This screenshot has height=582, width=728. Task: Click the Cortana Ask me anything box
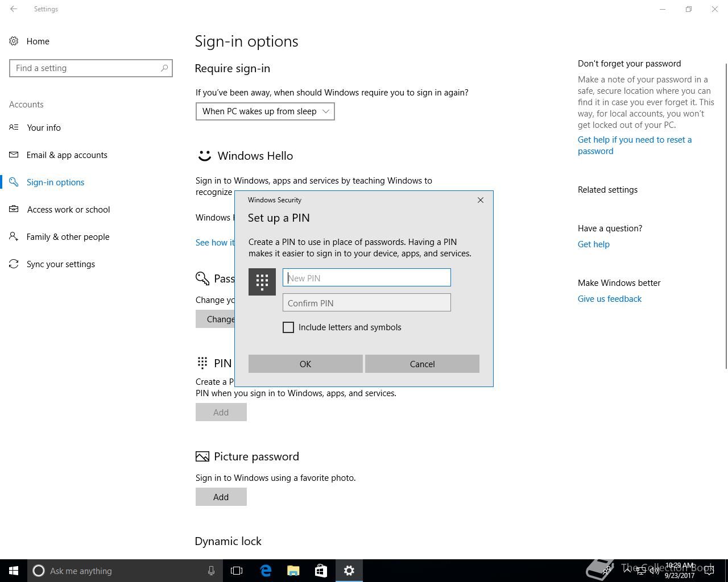(124, 571)
